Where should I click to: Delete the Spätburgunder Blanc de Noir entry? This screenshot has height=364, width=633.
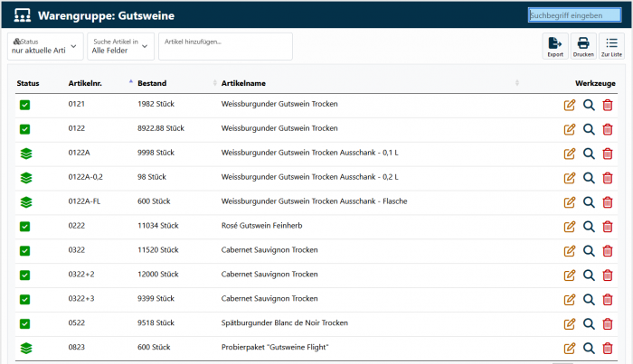point(608,323)
